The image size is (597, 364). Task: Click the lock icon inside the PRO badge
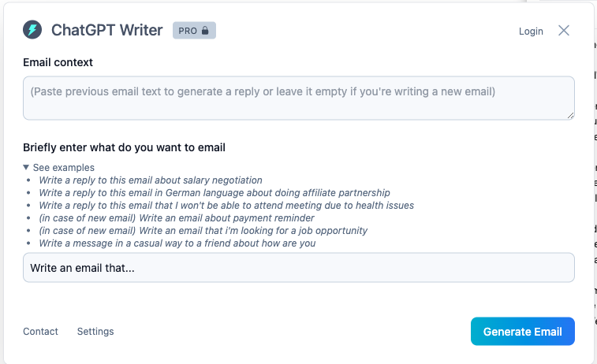click(x=205, y=31)
